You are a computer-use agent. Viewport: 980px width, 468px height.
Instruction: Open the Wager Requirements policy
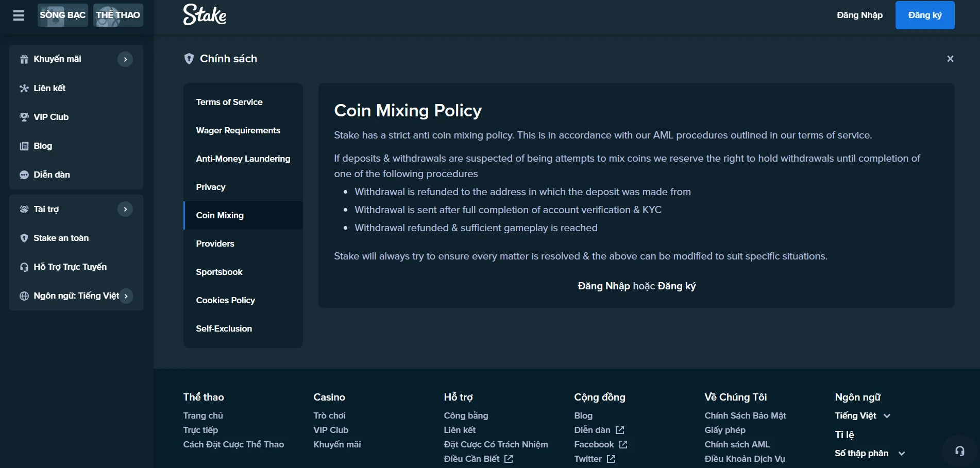tap(243, 130)
